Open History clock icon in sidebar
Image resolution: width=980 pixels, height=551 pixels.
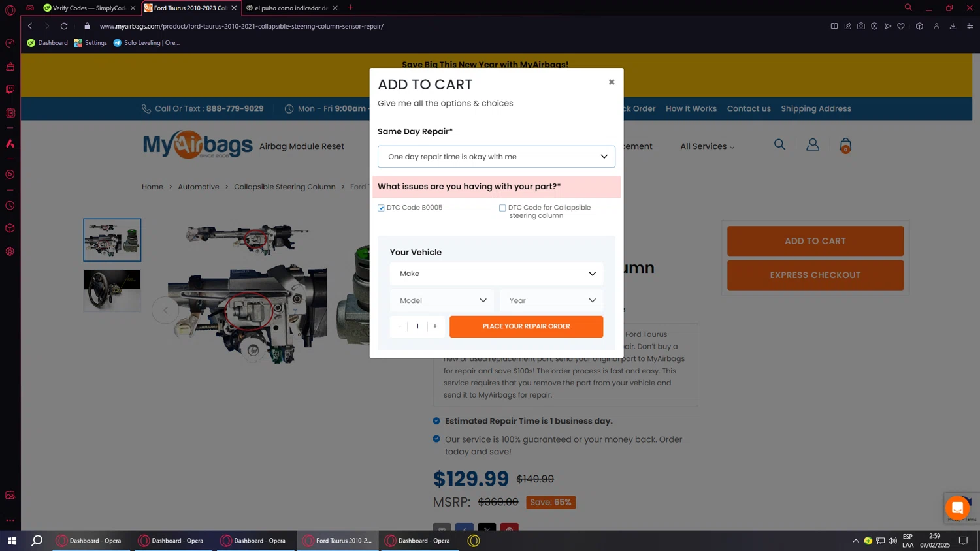coord(10,206)
